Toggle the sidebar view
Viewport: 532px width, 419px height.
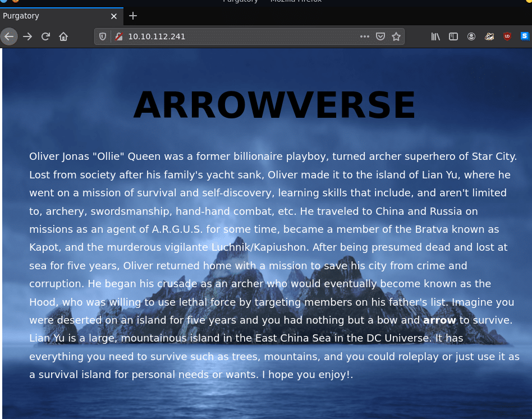(x=453, y=36)
